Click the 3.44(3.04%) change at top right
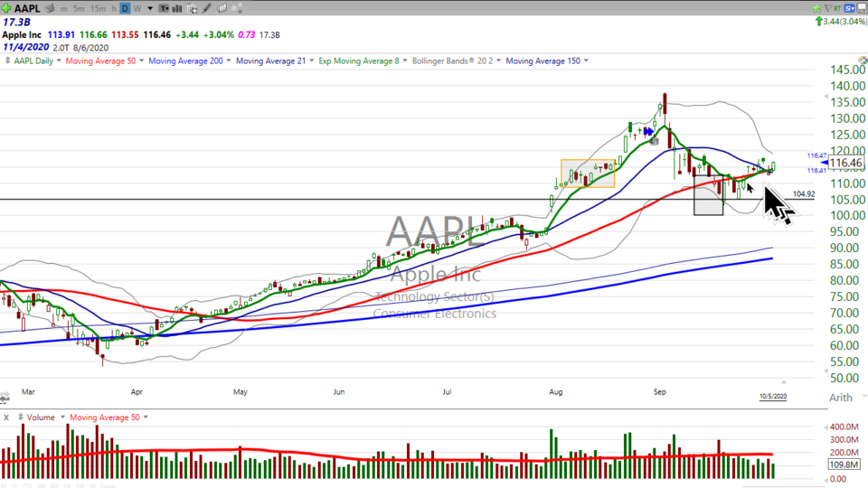Screen dimensions: 868x488 pos(845,22)
